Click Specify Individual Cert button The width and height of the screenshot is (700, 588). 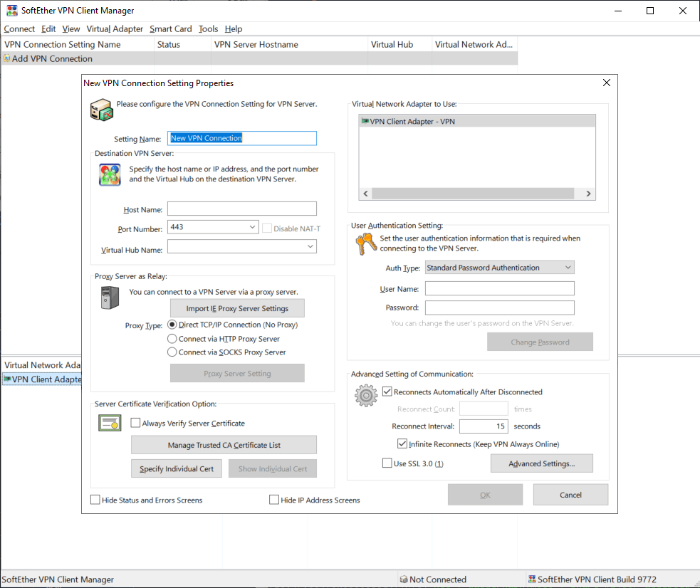click(x=177, y=468)
